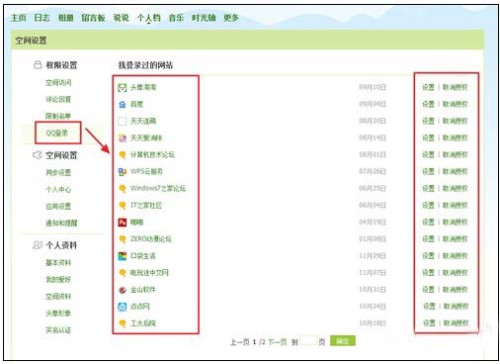500x364 pixels.
Task: Select the 个人档 tab
Action: click(149, 18)
